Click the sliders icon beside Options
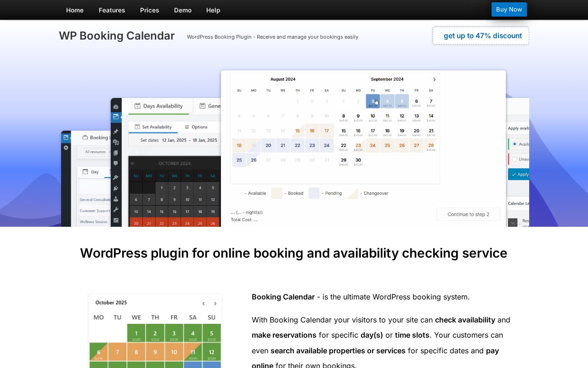 (187, 127)
